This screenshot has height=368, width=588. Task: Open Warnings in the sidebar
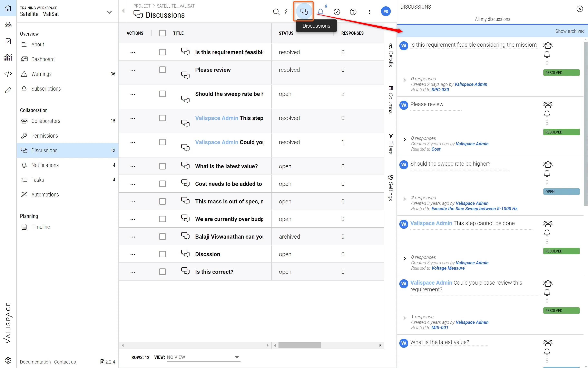tap(67, 74)
